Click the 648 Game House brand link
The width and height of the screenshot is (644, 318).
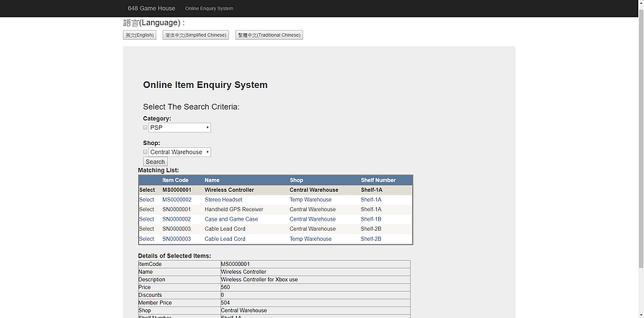coord(151,9)
